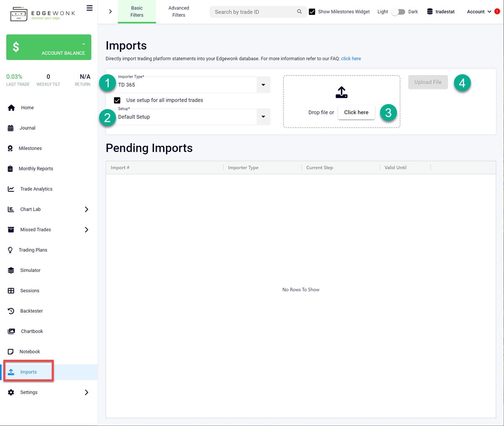Open the Setup dropdown showing Default Setup
Image resolution: width=504 pixels, height=426 pixels.
click(263, 117)
